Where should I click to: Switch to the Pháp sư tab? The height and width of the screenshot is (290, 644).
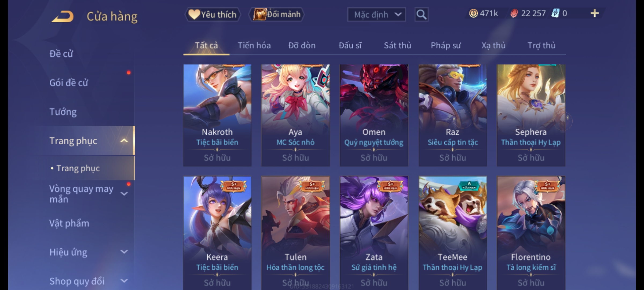pos(445,46)
